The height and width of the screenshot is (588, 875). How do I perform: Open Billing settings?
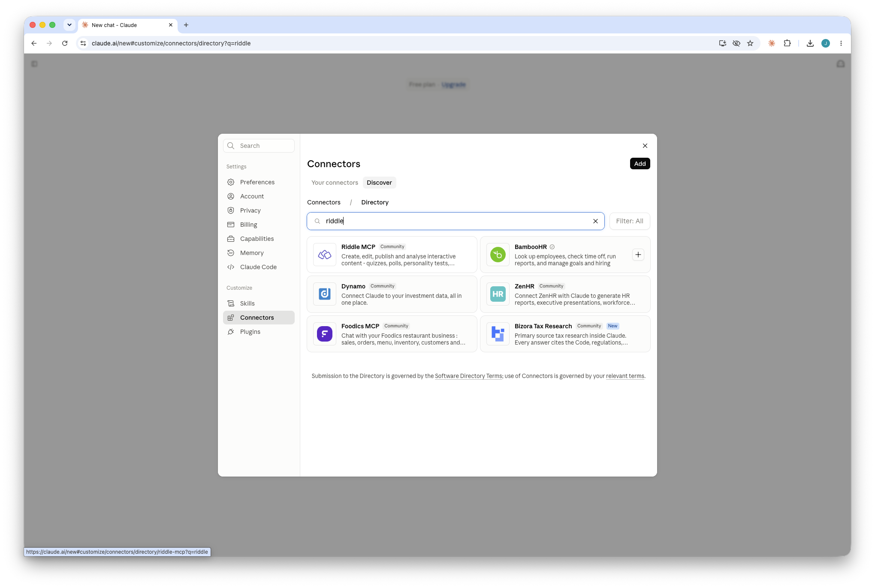click(259, 225)
